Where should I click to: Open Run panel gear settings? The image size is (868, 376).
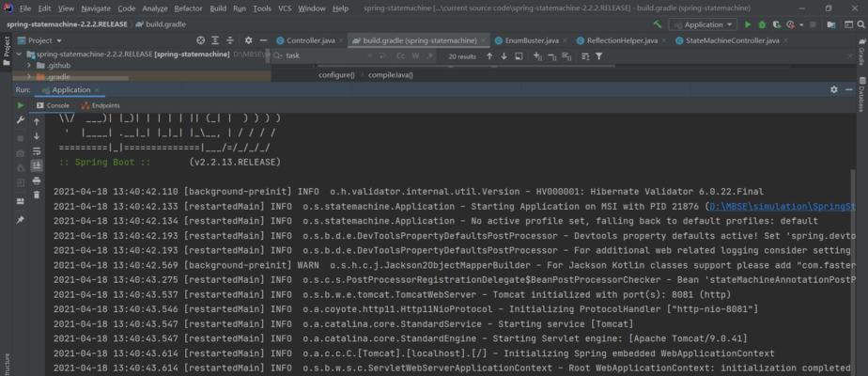tap(834, 89)
